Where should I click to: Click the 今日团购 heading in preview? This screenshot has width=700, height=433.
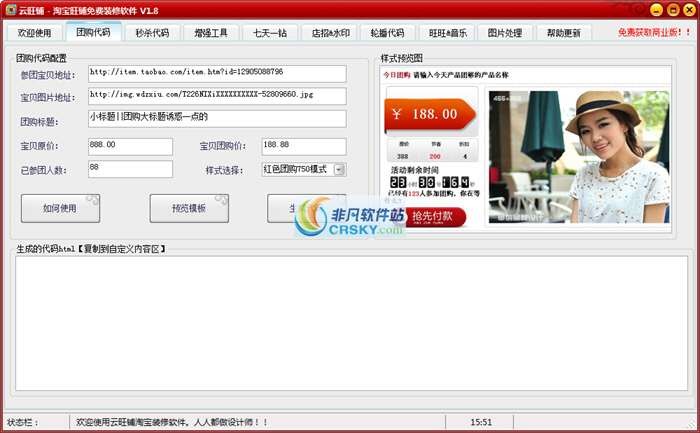click(x=397, y=75)
